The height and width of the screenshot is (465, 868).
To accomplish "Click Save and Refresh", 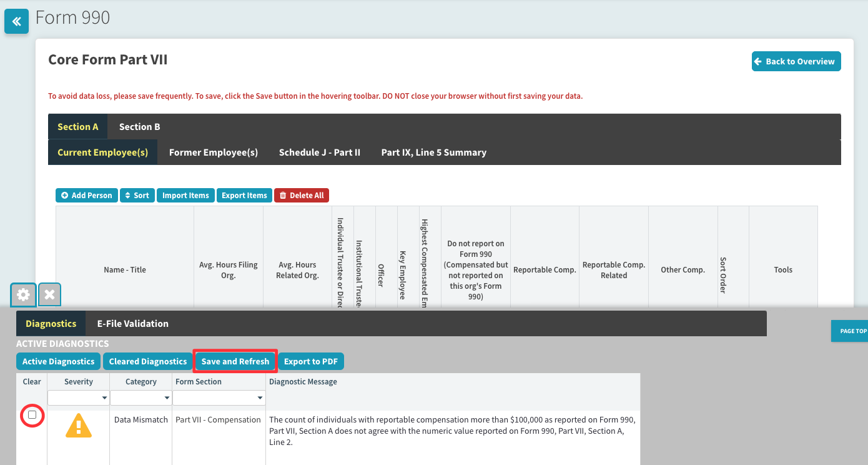I will coord(235,361).
